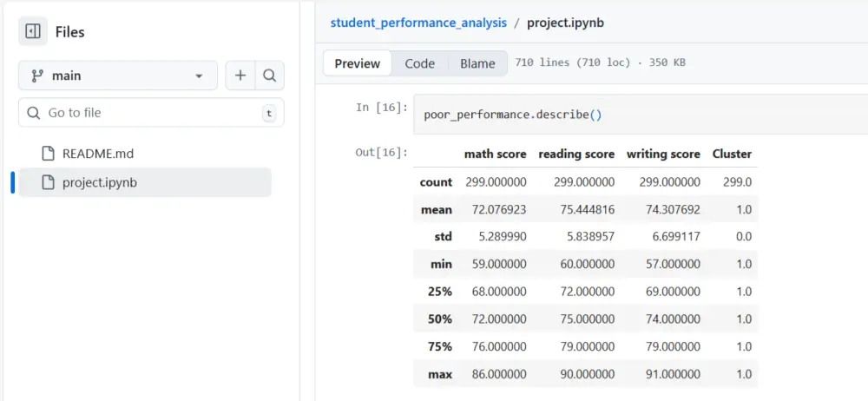Click the project.ipynb file icon
This screenshot has height=401, width=868.
pyautogui.click(x=49, y=182)
